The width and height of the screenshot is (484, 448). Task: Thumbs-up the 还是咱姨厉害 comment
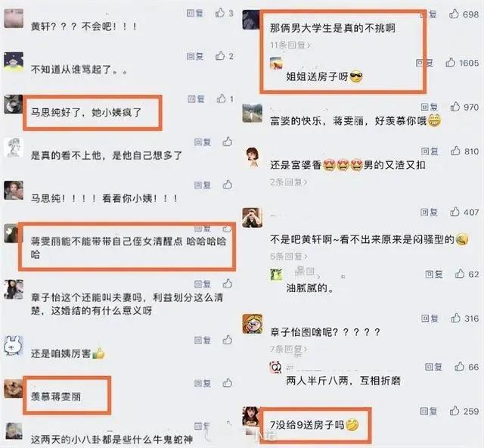[228, 340]
